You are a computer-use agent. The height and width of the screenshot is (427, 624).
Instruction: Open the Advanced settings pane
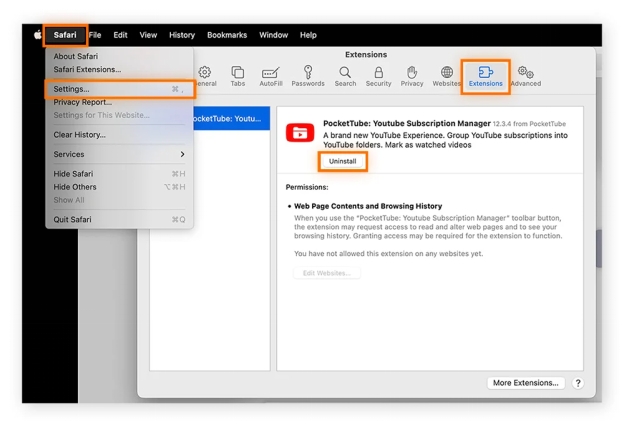pyautogui.click(x=526, y=76)
